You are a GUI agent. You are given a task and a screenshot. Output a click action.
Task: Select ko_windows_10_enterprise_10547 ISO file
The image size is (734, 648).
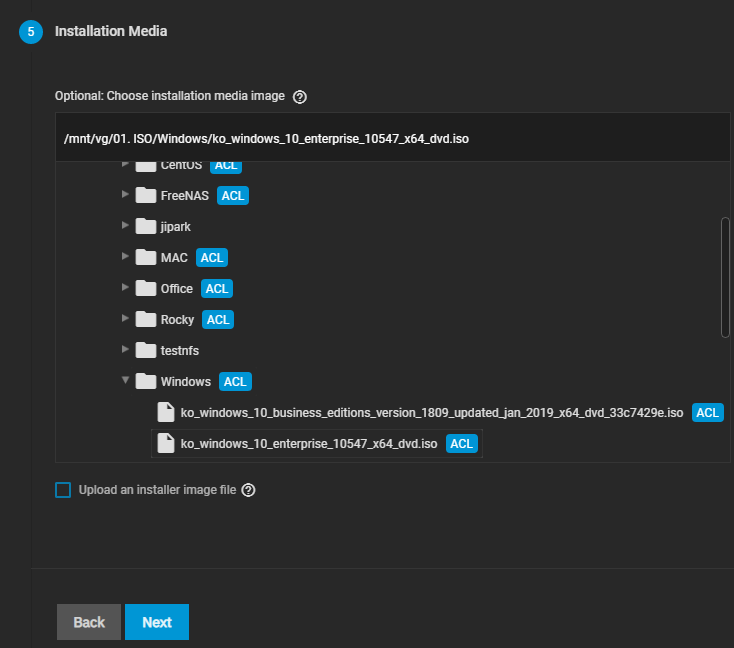pyautogui.click(x=309, y=443)
